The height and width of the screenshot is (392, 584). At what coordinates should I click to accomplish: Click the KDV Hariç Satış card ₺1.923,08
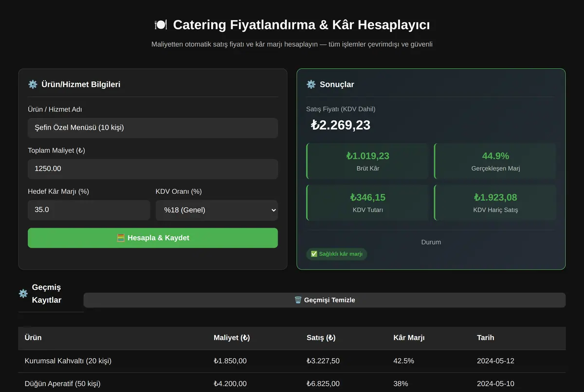tap(495, 202)
